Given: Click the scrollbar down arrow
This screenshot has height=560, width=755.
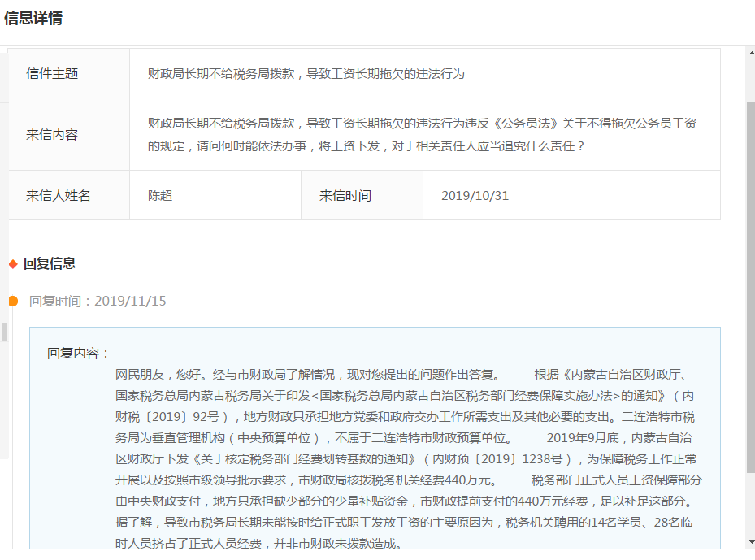Looking at the screenshot, I should tap(751, 544).
